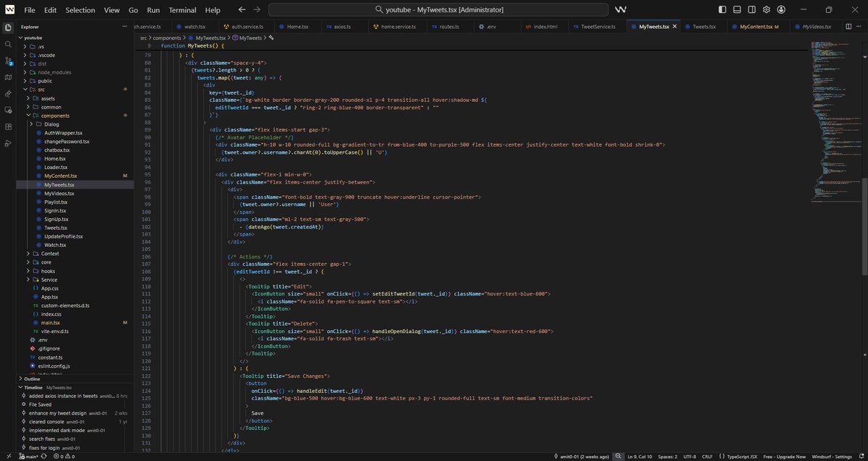Go forward with the right arrow
This screenshot has height=461, width=868.
257,9
